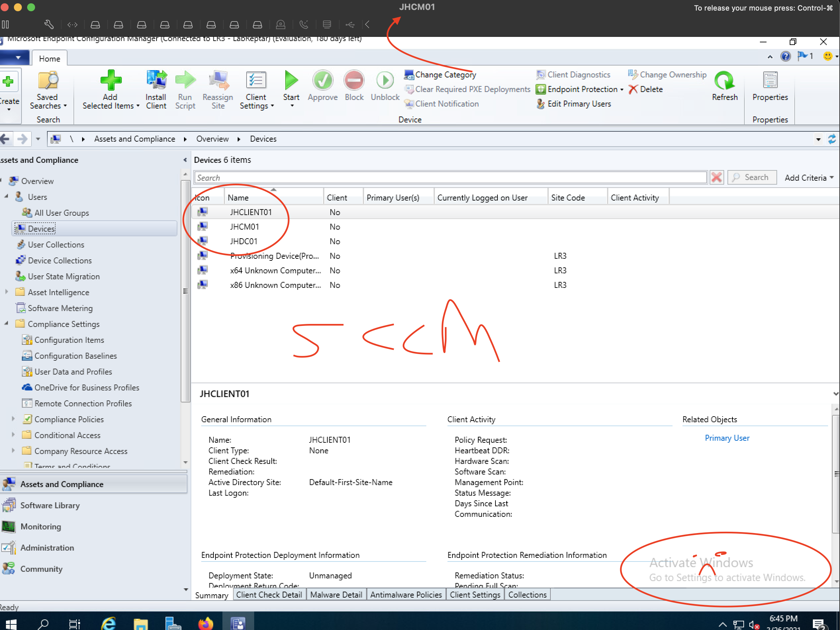Viewport: 840px width, 630px height.
Task: Expand the Conditional Access folder
Action: (x=13, y=434)
